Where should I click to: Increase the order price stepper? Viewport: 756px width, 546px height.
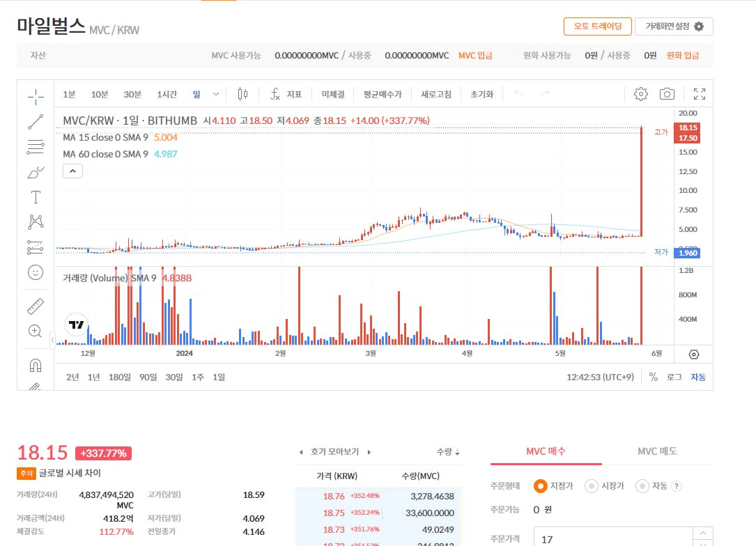coord(703,533)
